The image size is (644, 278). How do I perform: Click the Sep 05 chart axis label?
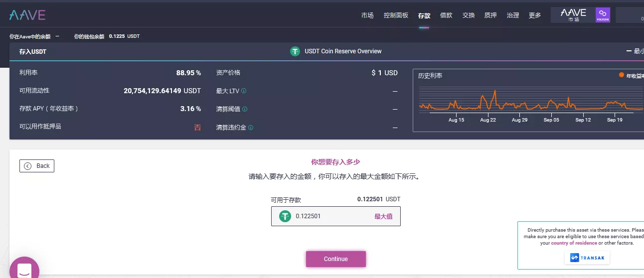pyautogui.click(x=551, y=120)
